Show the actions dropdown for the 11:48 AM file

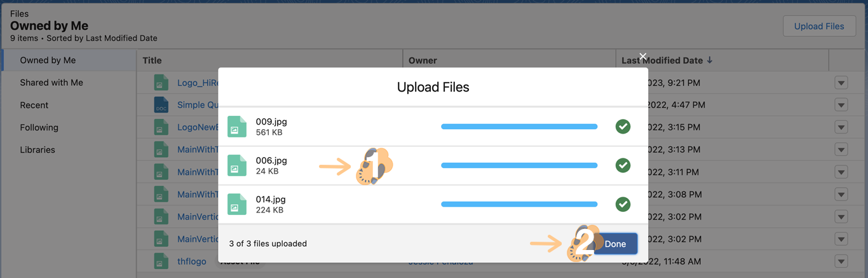tap(841, 261)
